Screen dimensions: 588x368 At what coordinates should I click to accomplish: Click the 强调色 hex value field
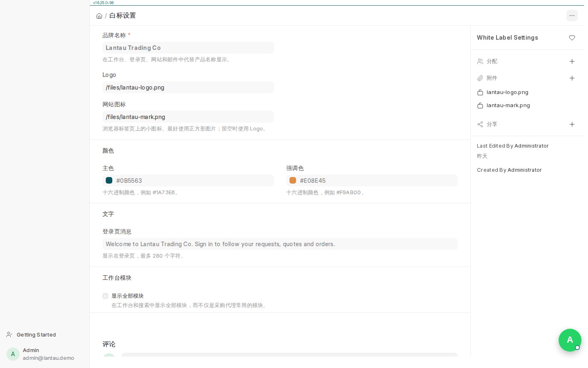tap(372, 180)
